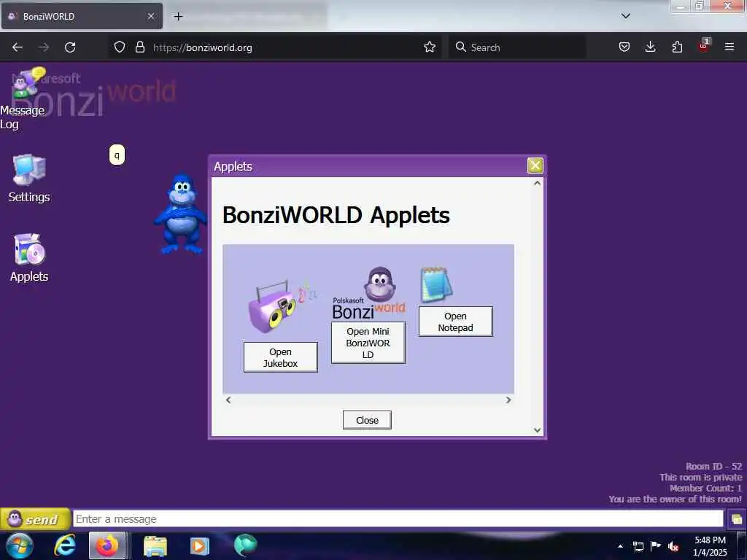
Task: Click the network tray icon
Action: click(x=638, y=546)
